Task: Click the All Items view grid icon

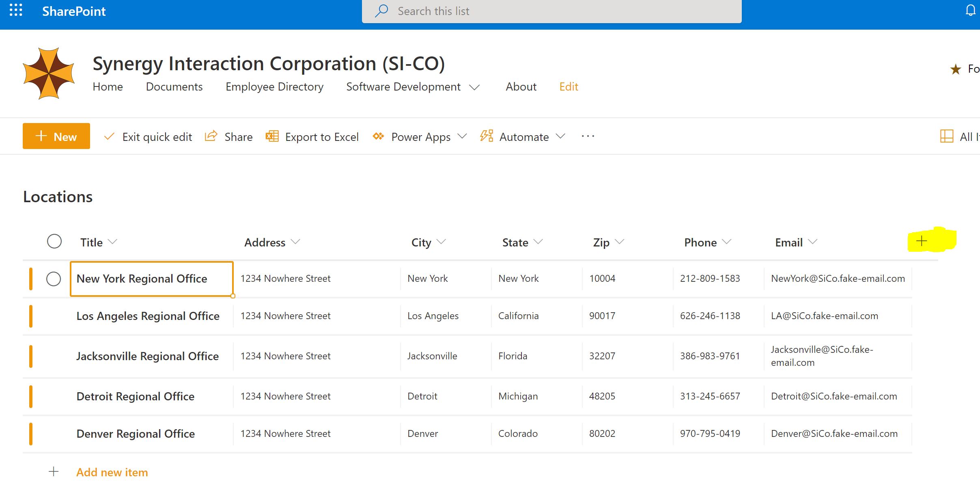Action: point(946,136)
